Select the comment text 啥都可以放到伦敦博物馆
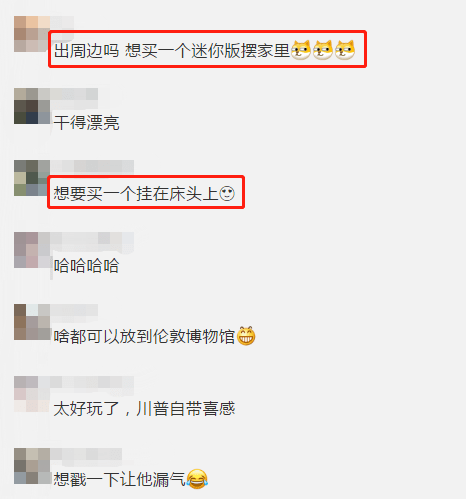This screenshot has width=466, height=499. 144,336
